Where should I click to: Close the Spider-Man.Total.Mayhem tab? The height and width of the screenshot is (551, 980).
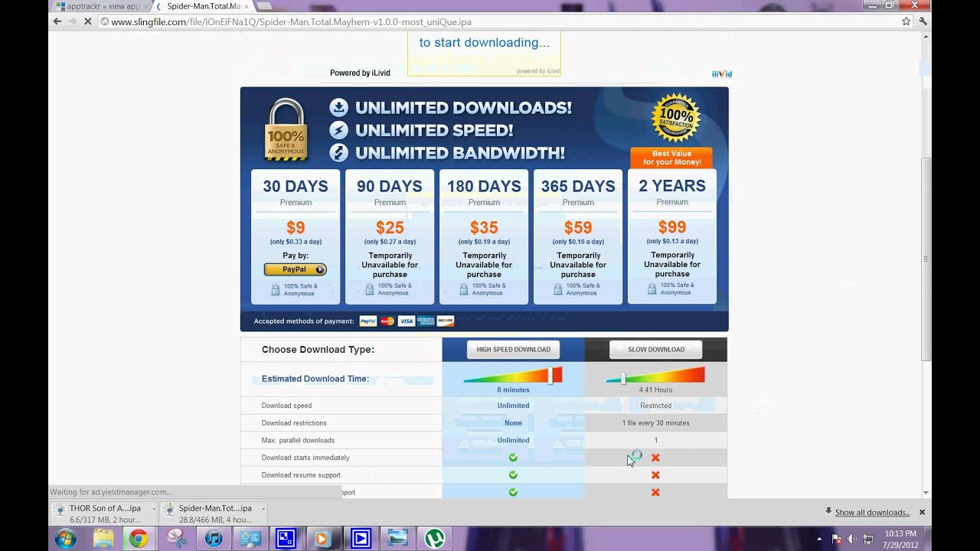tap(246, 6)
